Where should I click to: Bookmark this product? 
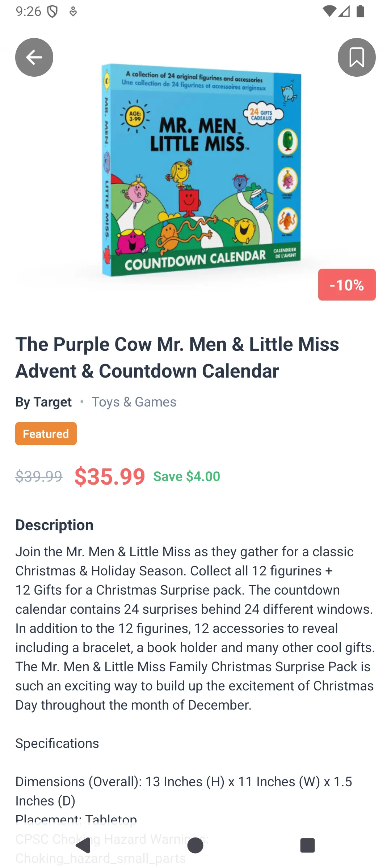[x=356, y=57]
